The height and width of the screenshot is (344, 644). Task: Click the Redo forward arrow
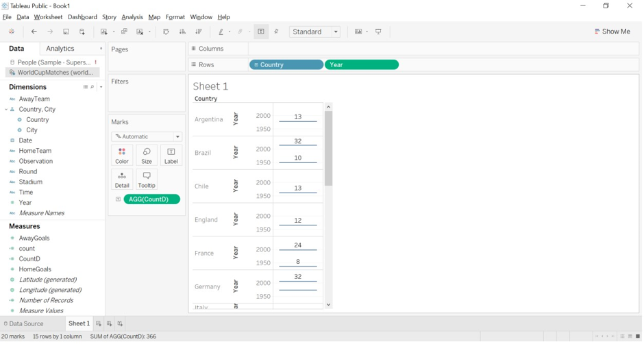pyautogui.click(x=50, y=32)
